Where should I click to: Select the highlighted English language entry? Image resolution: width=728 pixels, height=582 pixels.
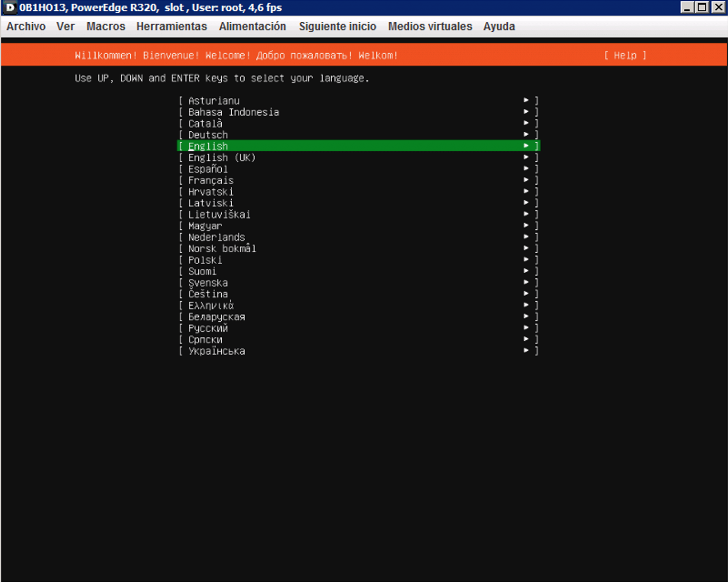coord(359,146)
